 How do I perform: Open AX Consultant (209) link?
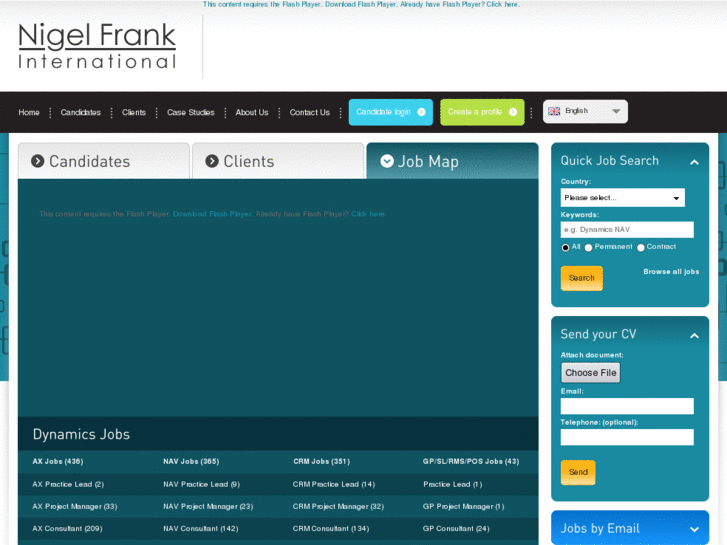click(67, 528)
